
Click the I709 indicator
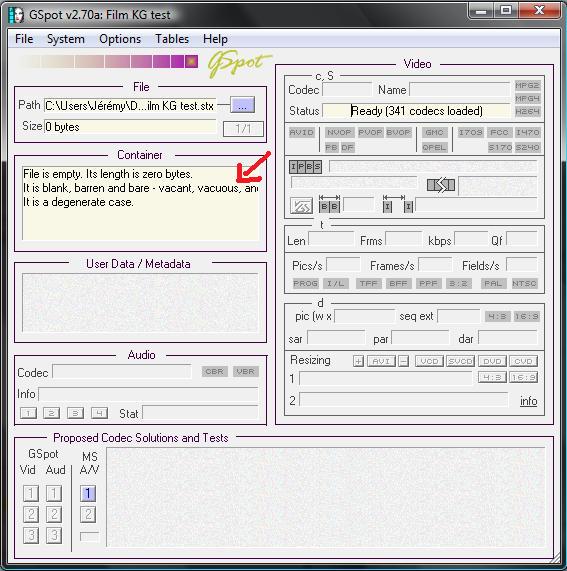tap(470, 132)
